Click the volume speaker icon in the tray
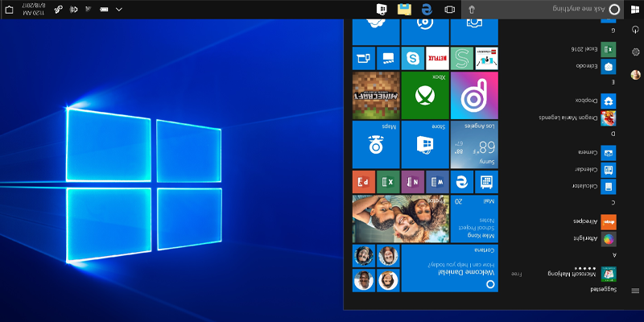 [x=73, y=10]
